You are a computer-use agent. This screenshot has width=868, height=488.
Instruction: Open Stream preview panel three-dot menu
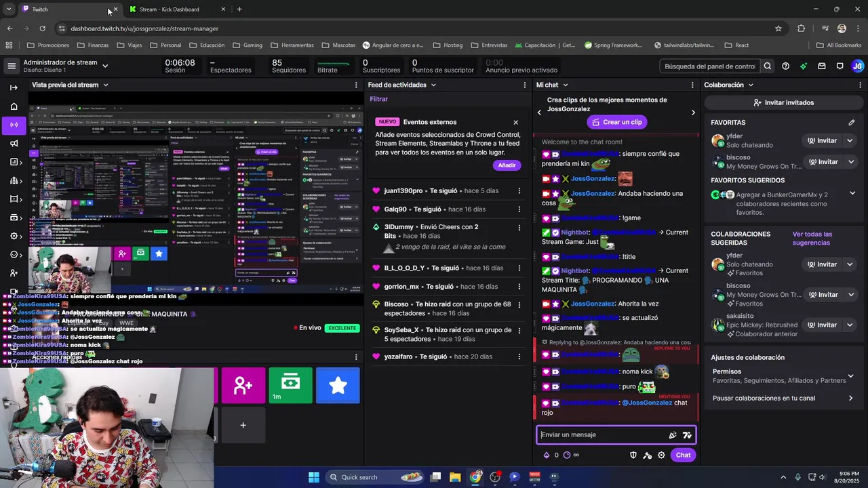tap(356, 85)
